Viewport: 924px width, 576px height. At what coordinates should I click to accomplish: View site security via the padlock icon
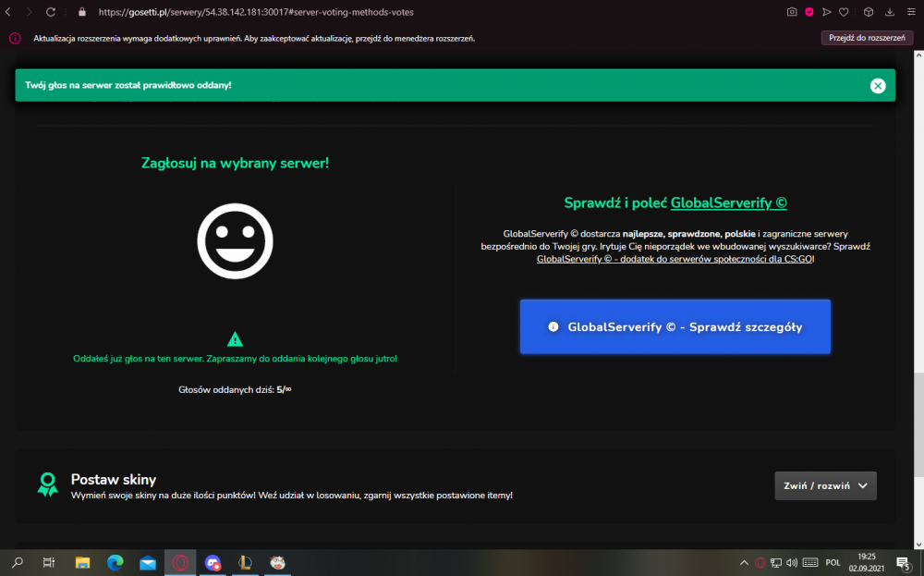pos(82,12)
